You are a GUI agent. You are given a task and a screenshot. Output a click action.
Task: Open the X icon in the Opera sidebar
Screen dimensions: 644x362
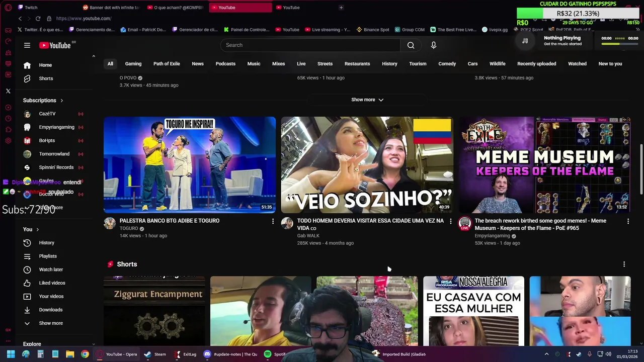coord(8,91)
